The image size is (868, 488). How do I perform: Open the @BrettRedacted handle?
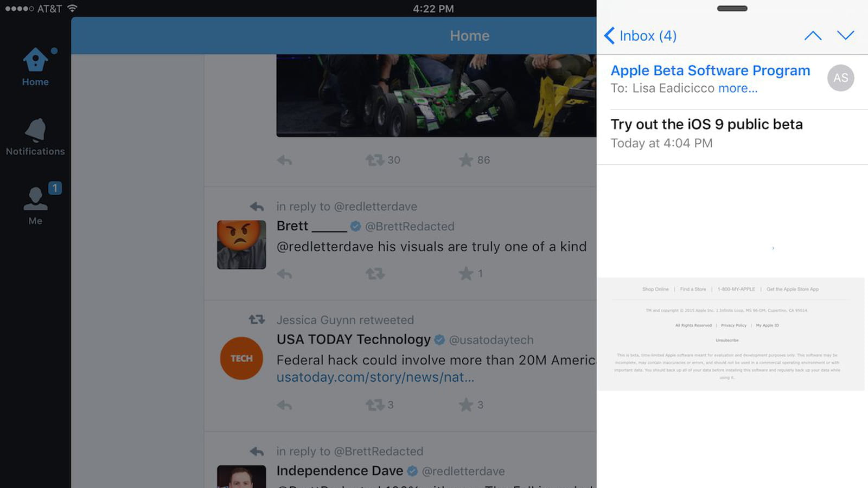coord(410,227)
